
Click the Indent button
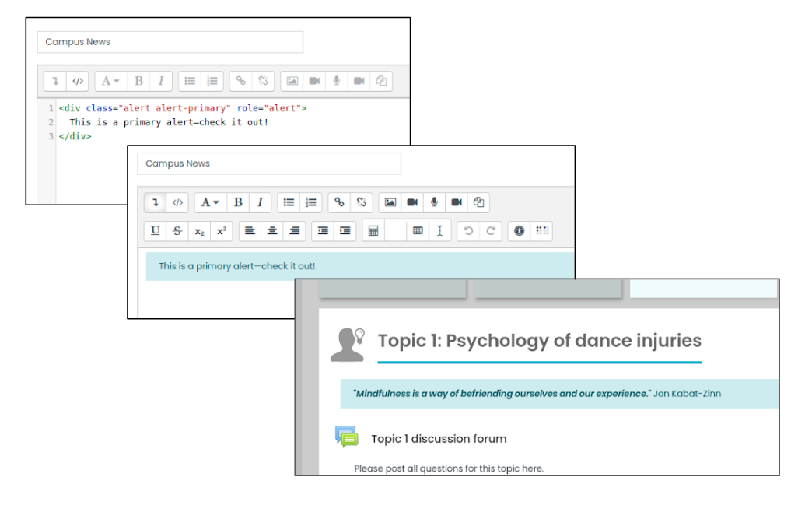[x=345, y=231]
